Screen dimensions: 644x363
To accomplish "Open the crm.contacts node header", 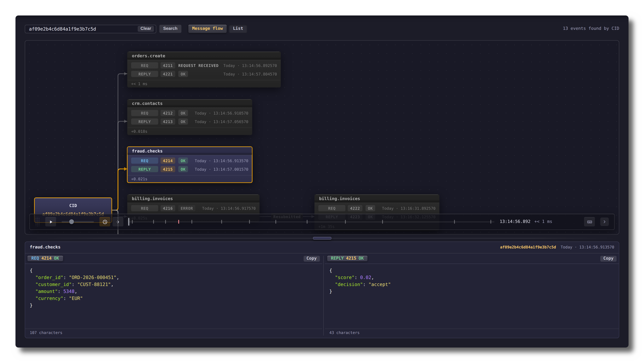I will 190,103.
